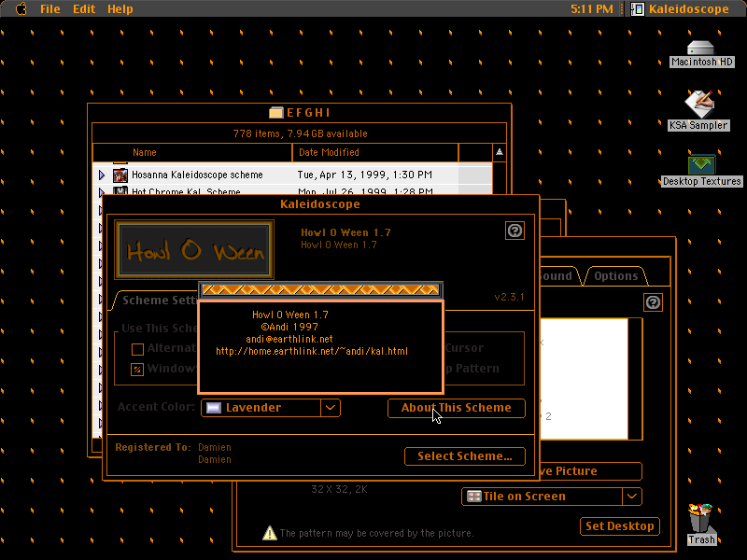This screenshot has width=747, height=560.
Task: Select the Macintosh HD drive icon
Action: [x=701, y=54]
